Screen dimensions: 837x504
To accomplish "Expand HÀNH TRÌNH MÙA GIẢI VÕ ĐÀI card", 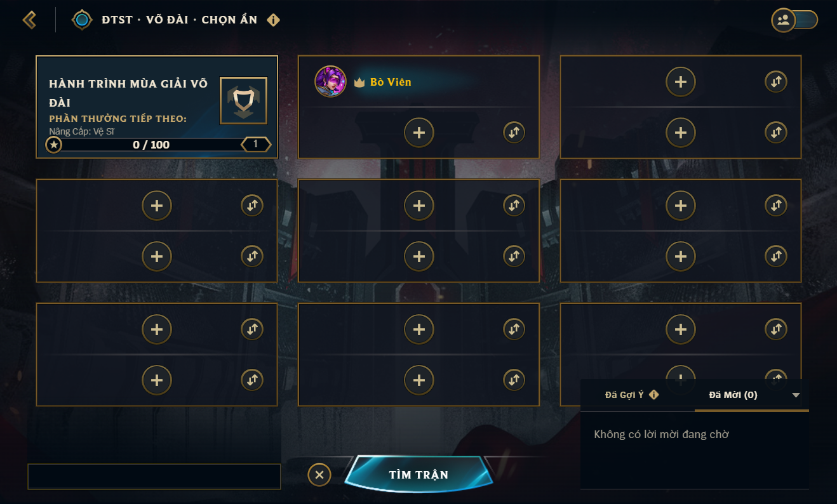I will (x=128, y=93).
